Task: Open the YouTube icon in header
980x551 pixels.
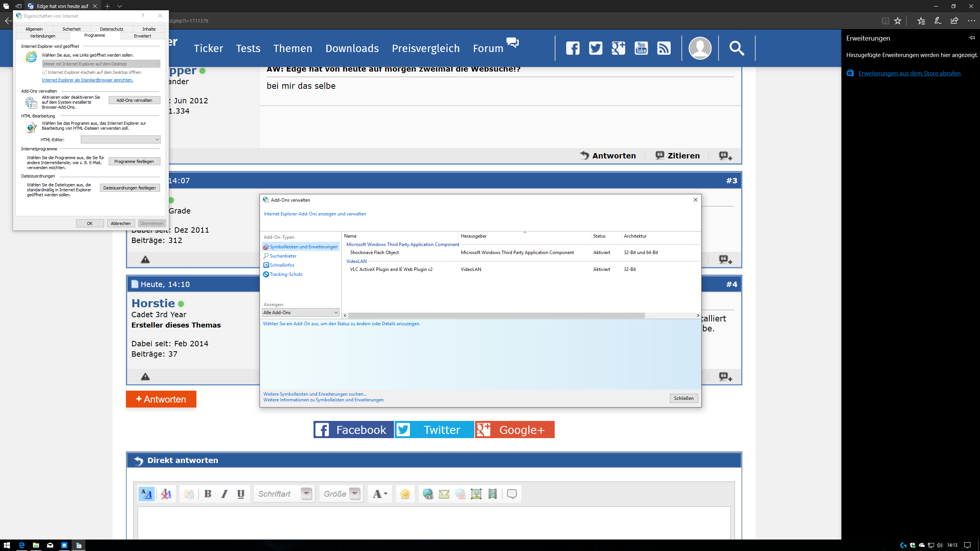Action: pos(641,48)
